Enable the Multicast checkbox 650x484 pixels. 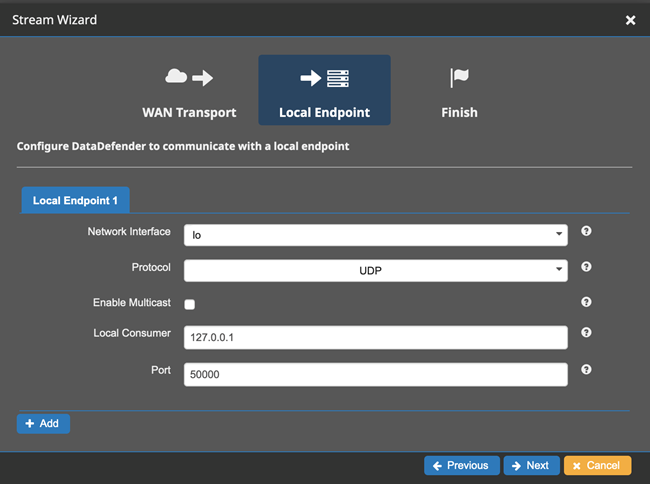tap(189, 304)
